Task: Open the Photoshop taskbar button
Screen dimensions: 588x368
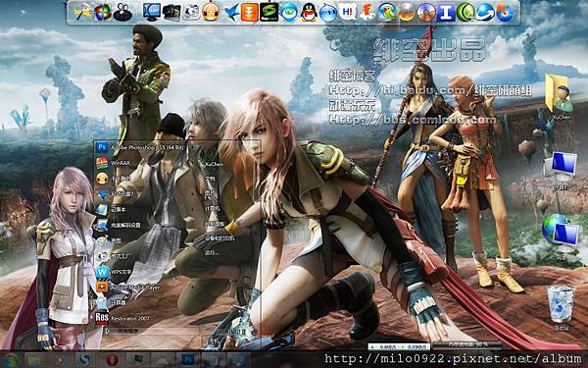Action: [187, 360]
